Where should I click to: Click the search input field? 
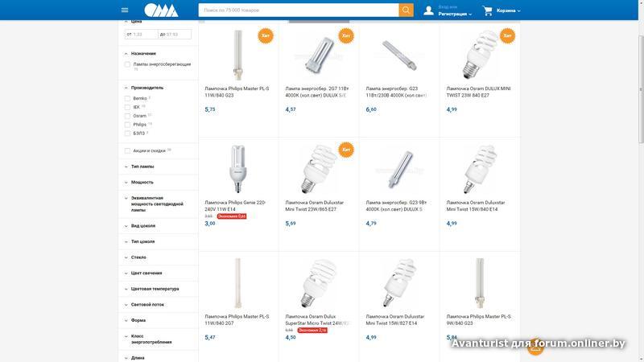pyautogui.click(x=299, y=10)
